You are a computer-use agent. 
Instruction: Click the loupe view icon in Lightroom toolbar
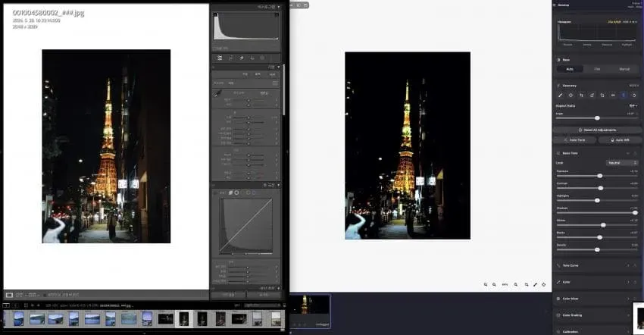8,295
